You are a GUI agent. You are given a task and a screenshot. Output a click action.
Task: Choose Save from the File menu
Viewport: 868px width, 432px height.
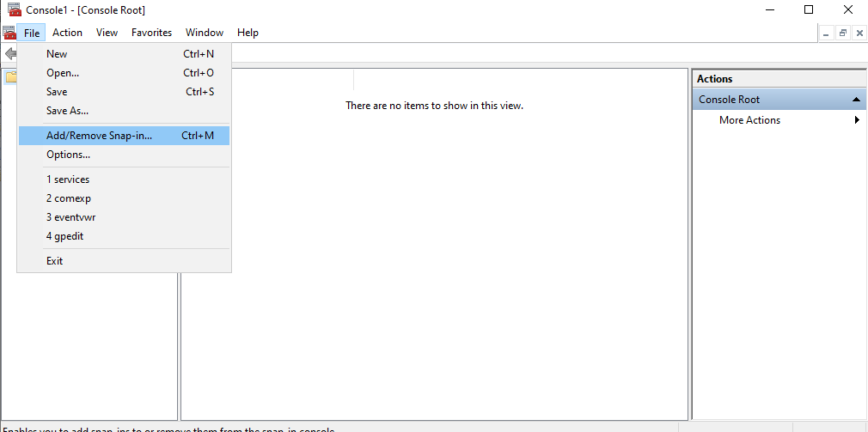[124, 91]
